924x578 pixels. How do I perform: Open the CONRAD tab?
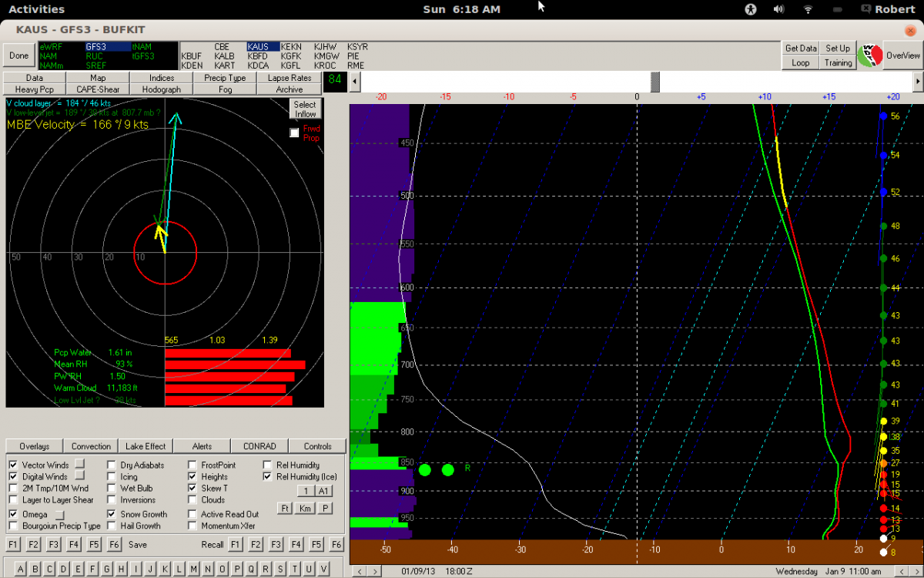pyautogui.click(x=259, y=446)
